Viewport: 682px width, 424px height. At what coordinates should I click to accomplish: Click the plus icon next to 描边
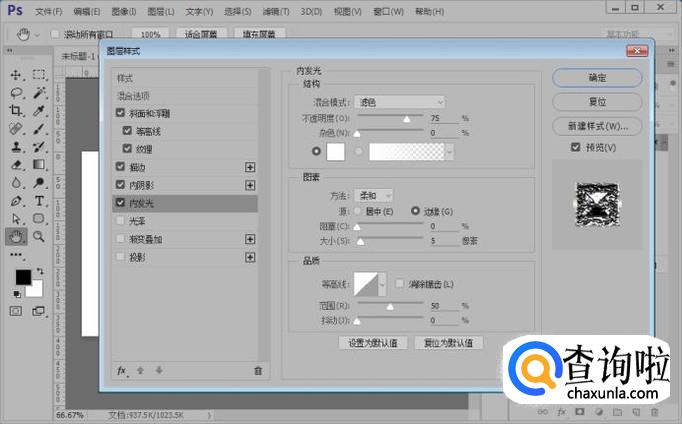click(250, 167)
